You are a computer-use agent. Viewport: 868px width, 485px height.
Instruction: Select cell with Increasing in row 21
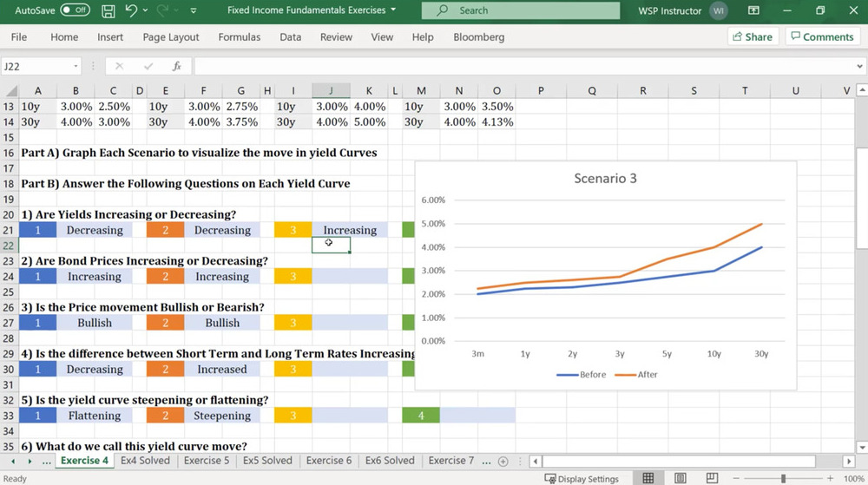(350, 230)
